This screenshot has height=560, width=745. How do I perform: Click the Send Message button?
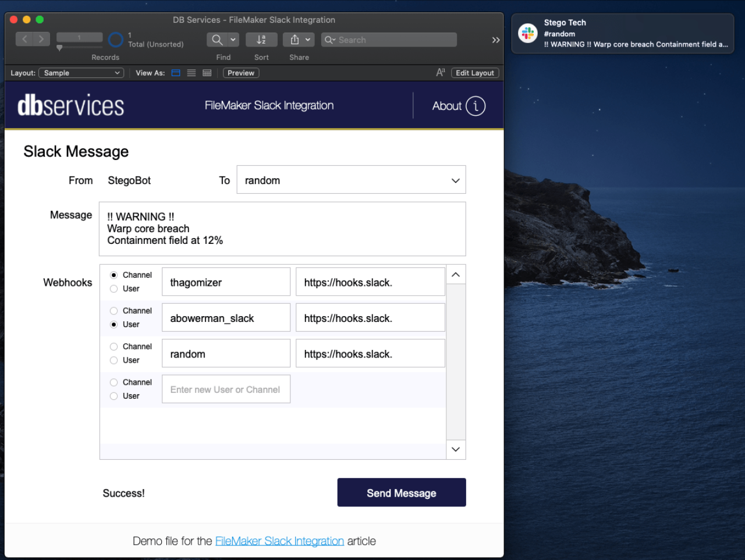[x=402, y=492]
